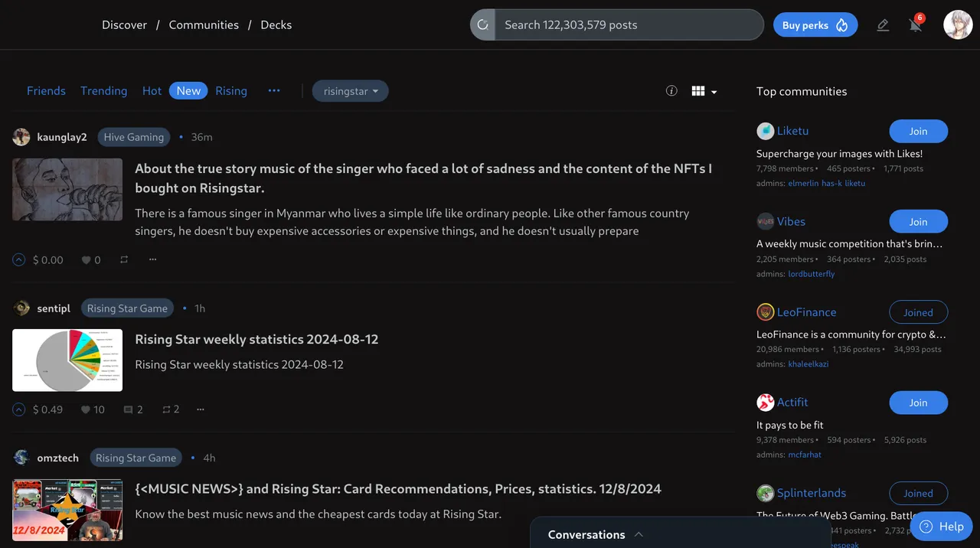Viewport: 980px width, 548px height.
Task: Open Actifit community logo
Action: [765, 402]
